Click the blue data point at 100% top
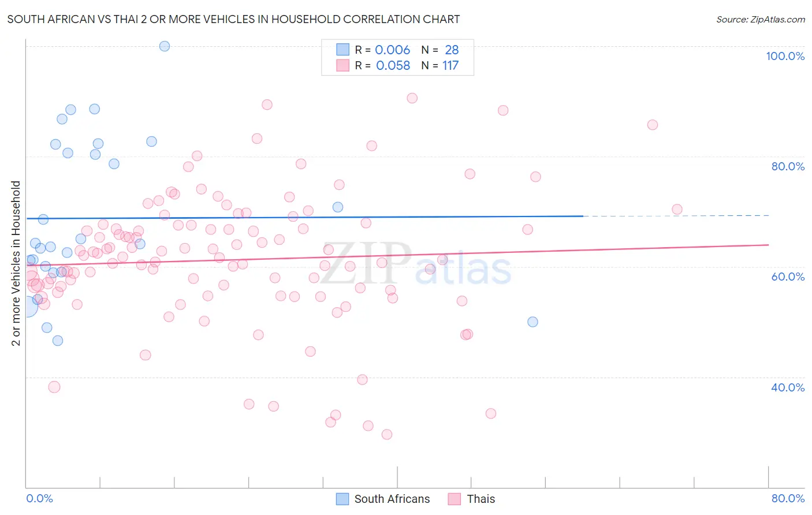Screen dimensions: 812x515 pyautogui.click(x=165, y=46)
